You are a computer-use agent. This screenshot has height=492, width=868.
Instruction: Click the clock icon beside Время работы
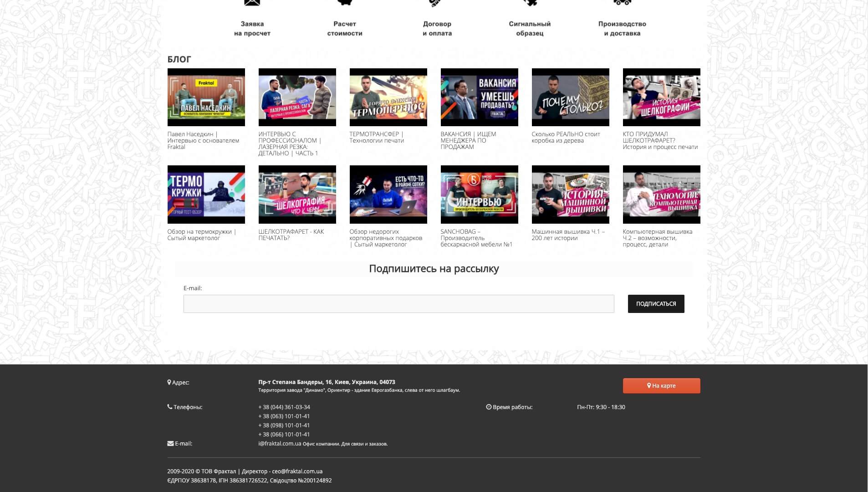tap(489, 407)
